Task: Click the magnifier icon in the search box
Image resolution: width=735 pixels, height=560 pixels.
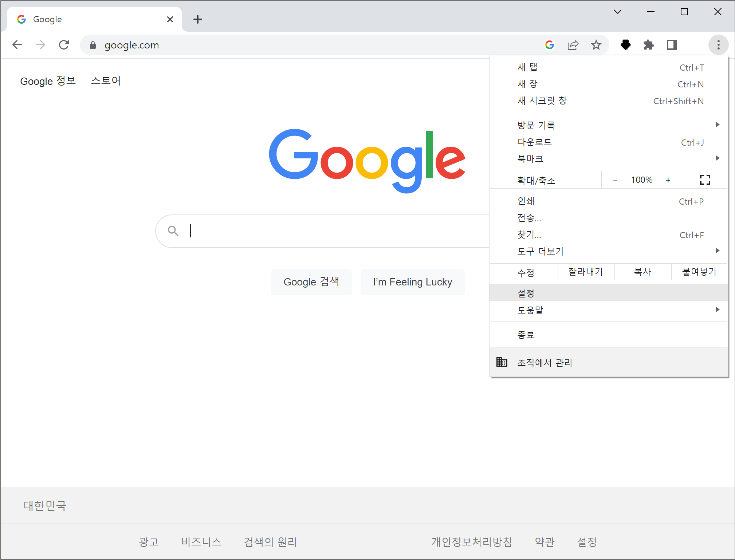Action: point(173,231)
